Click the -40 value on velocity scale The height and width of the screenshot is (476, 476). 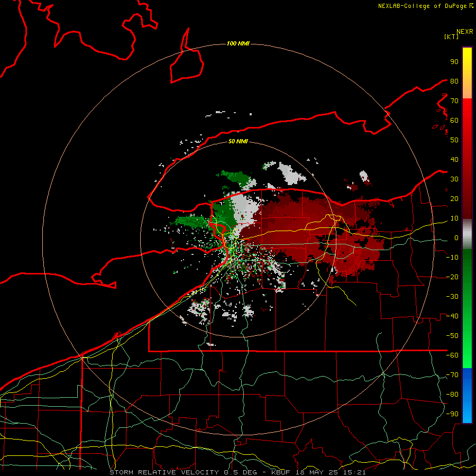[452, 316]
